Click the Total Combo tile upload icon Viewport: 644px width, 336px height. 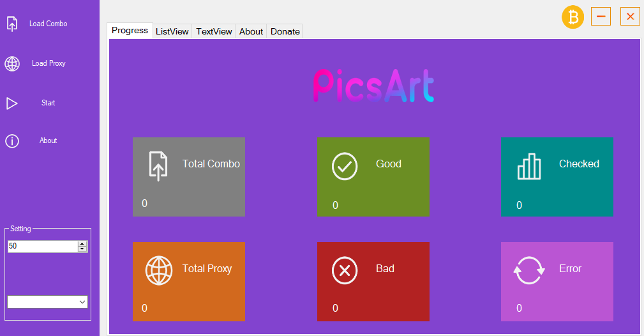pyautogui.click(x=158, y=166)
